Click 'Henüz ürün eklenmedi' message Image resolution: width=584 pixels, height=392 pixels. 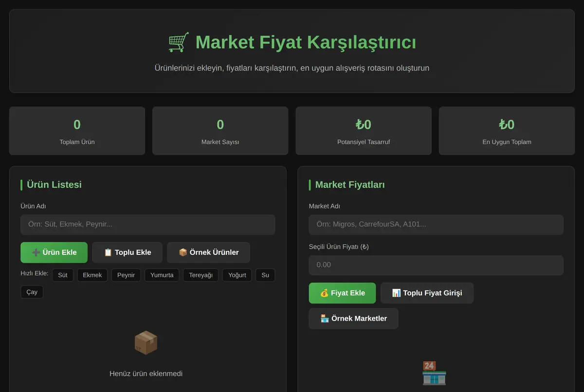coord(146,374)
